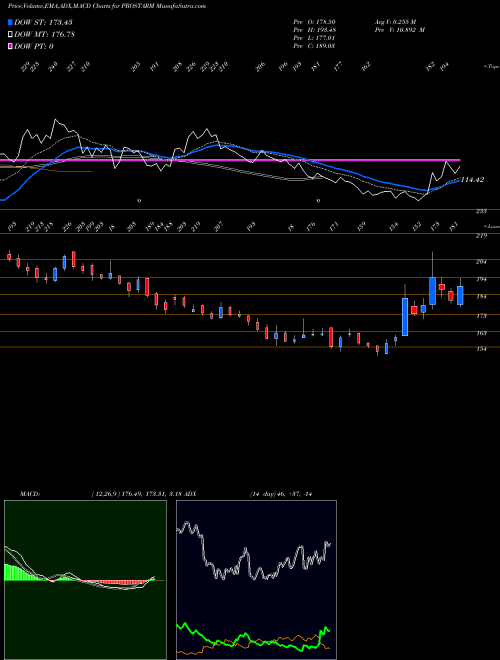This screenshot has width=500, height=660.
Task: Click the 'Avg V: 0.233 M' value
Action: point(395,22)
